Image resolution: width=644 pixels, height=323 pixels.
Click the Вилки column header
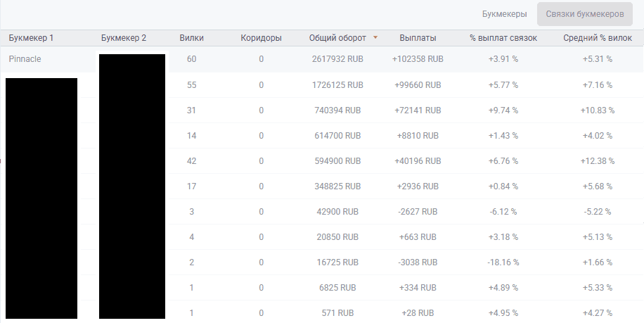coord(192,38)
